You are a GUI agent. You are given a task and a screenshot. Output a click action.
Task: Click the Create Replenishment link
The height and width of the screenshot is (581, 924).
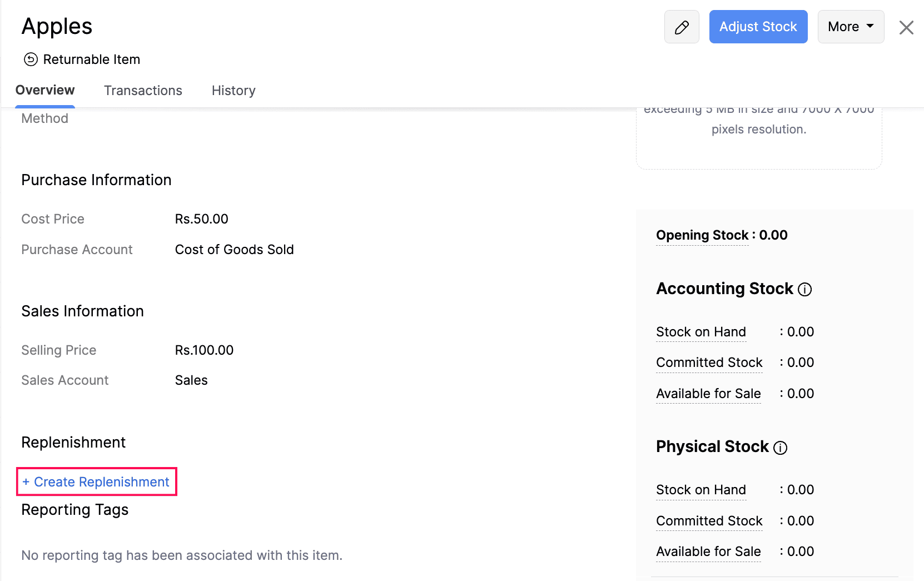point(96,481)
